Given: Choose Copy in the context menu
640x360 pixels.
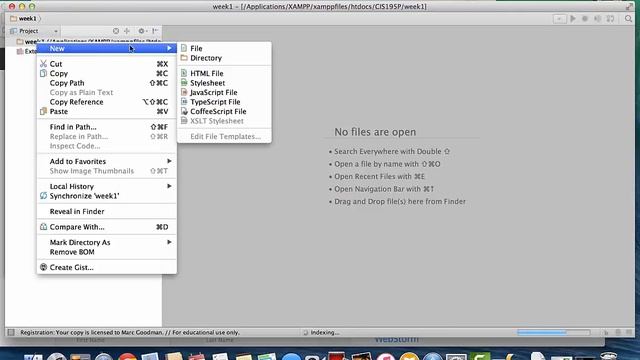Looking at the screenshot, I should click(107, 73).
